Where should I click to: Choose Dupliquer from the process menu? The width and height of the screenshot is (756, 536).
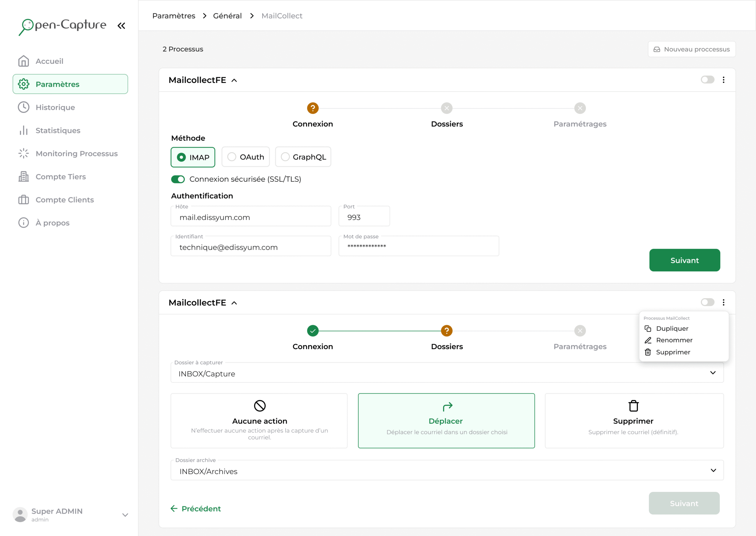tap(672, 328)
